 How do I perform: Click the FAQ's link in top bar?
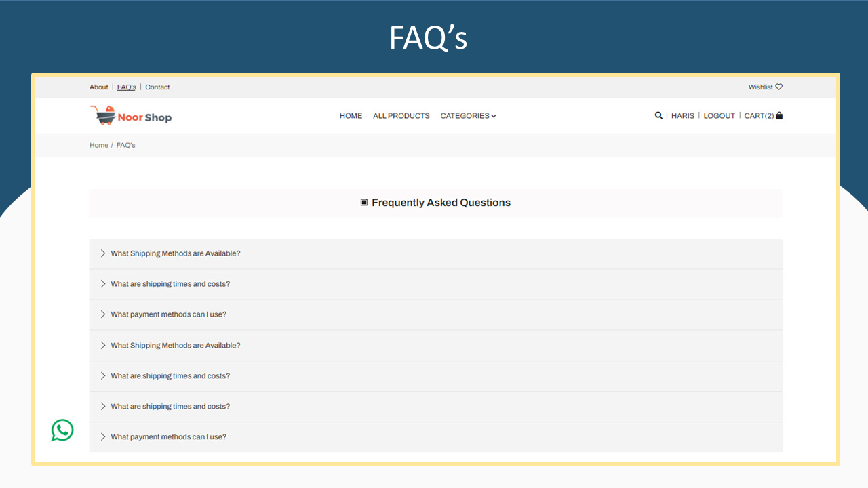tap(127, 87)
